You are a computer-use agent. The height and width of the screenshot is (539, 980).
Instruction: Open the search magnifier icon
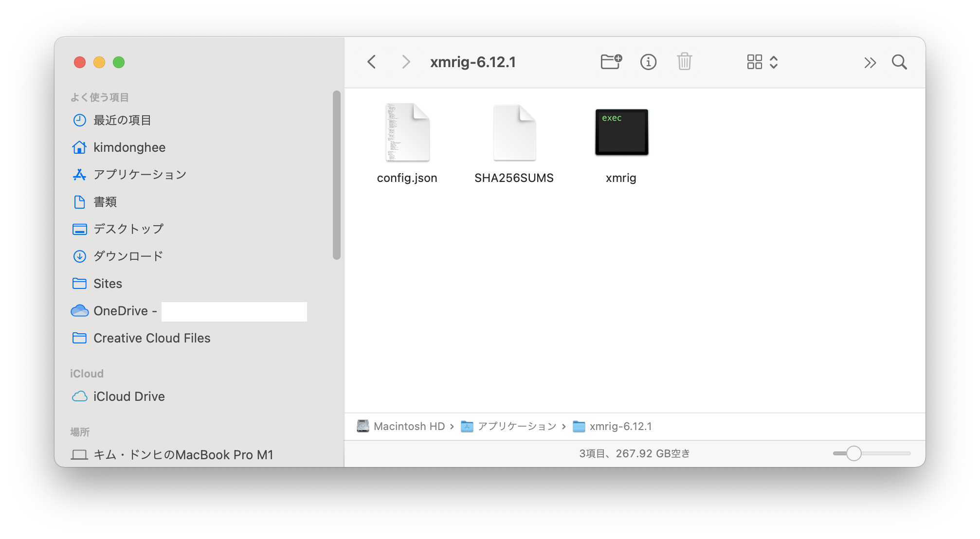[x=899, y=62]
